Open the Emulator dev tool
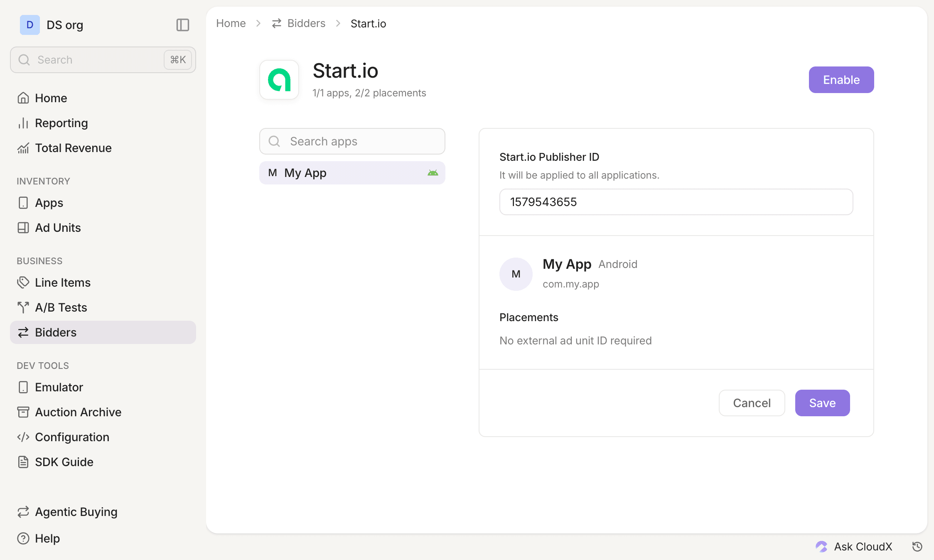934x560 pixels. pyautogui.click(x=103, y=387)
